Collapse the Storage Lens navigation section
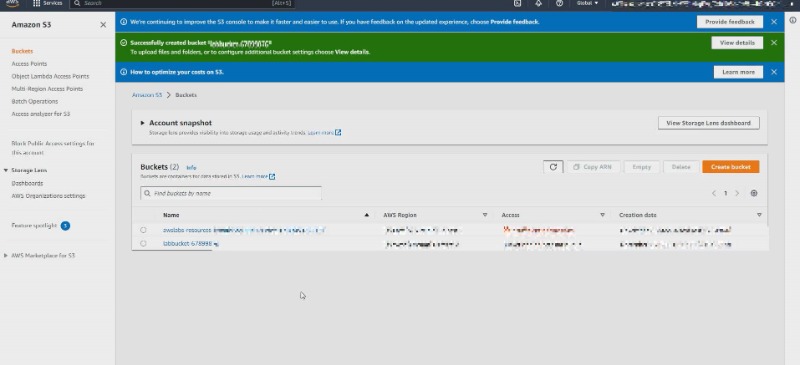 click(6, 171)
